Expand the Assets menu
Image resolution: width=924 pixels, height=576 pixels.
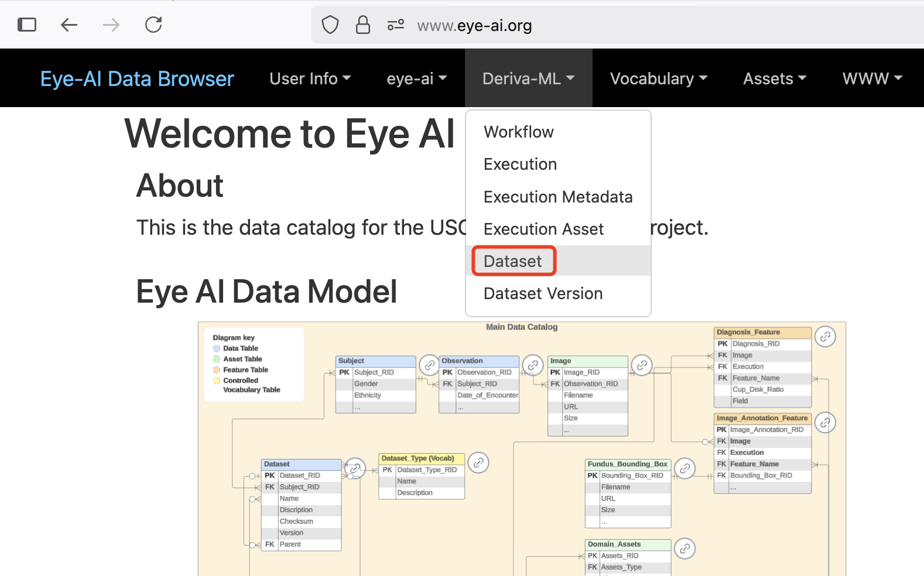click(x=775, y=78)
